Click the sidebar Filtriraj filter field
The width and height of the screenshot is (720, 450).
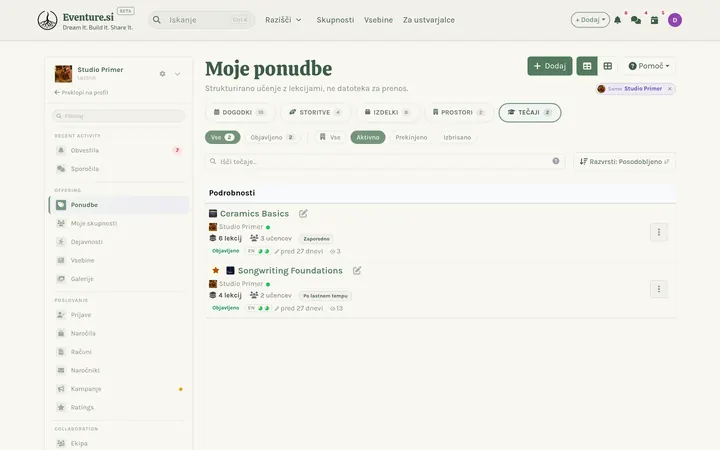pos(118,116)
